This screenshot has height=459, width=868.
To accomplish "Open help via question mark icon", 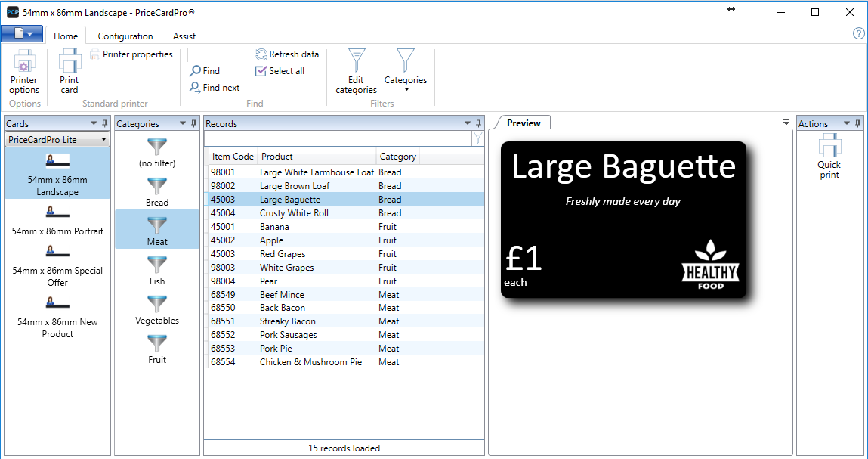I will [858, 33].
